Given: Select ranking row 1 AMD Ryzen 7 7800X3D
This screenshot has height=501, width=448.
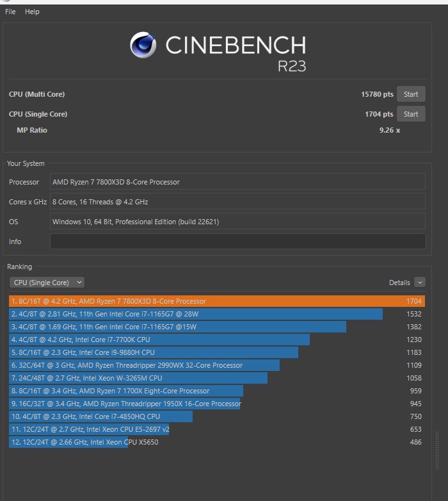Looking at the screenshot, I should pyautogui.click(x=217, y=301).
